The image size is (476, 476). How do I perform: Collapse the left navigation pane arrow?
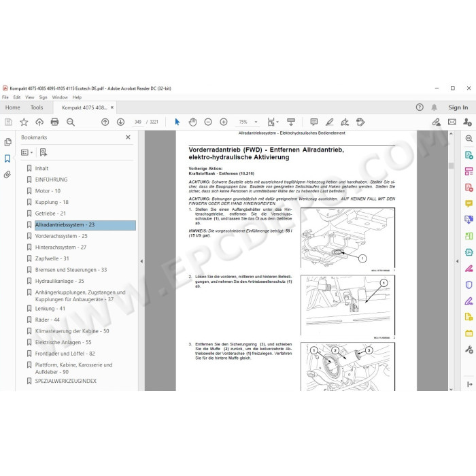click(141, 260)
